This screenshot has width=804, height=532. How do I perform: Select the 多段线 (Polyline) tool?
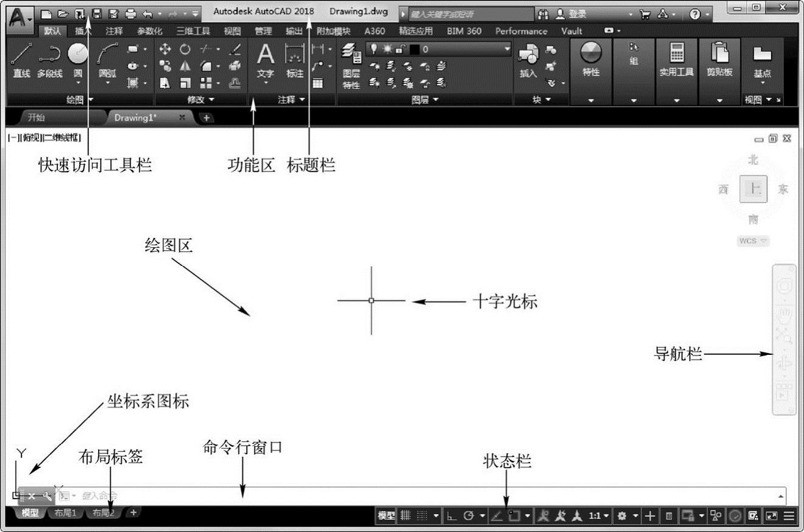49,60
